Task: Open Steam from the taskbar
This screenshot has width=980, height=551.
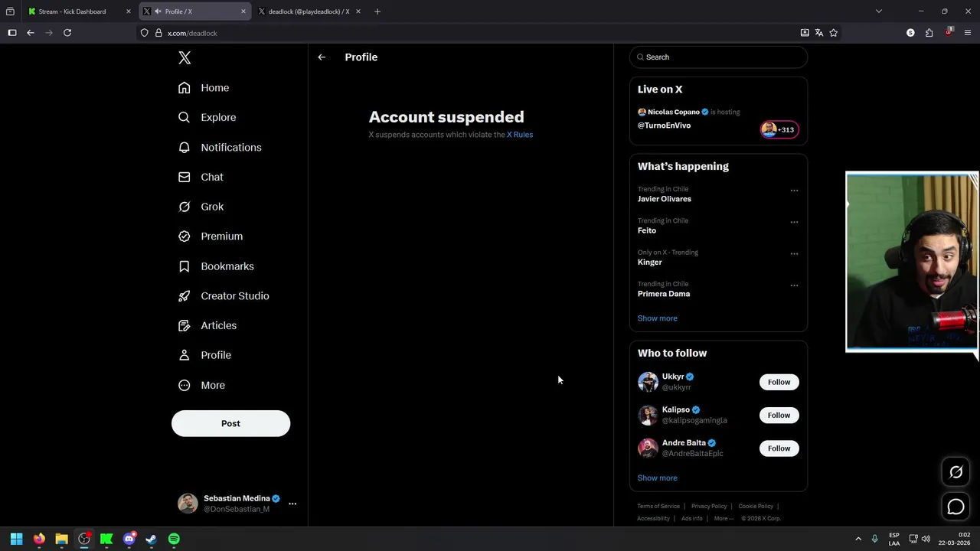Action: coord(152,539)
